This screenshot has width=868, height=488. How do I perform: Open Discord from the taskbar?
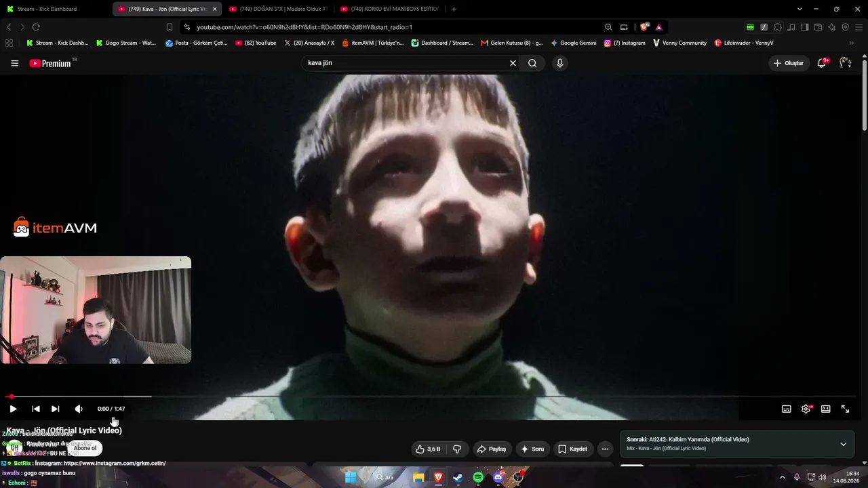click(x=498, y=477)
